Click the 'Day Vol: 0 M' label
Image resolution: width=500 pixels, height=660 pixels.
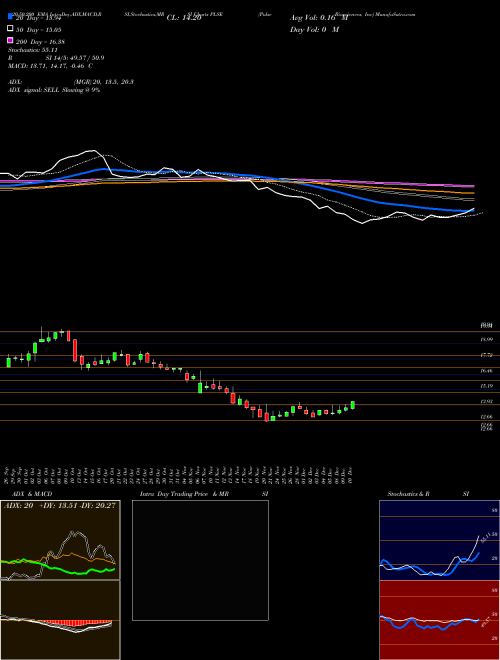pos(314,29)
